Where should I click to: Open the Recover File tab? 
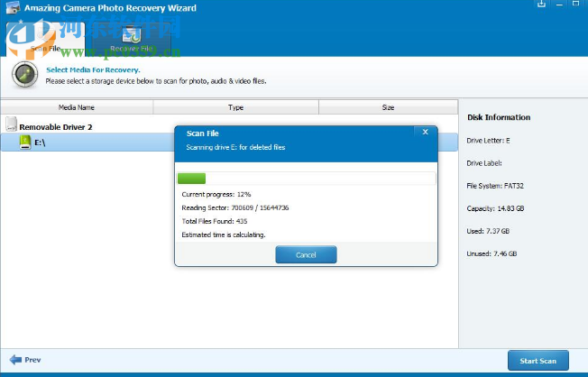coord(132,40)
